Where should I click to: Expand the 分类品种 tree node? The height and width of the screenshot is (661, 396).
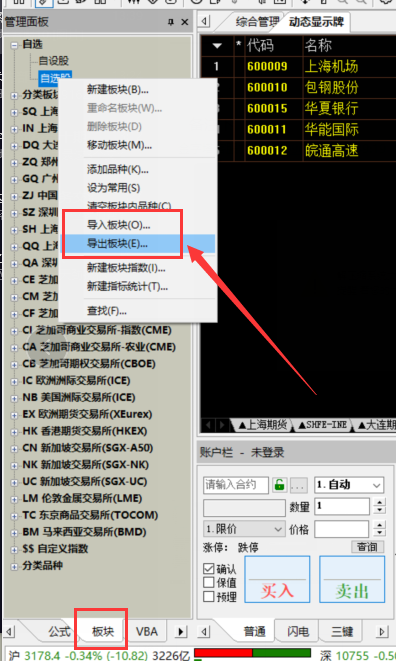[x=14, y=567]
